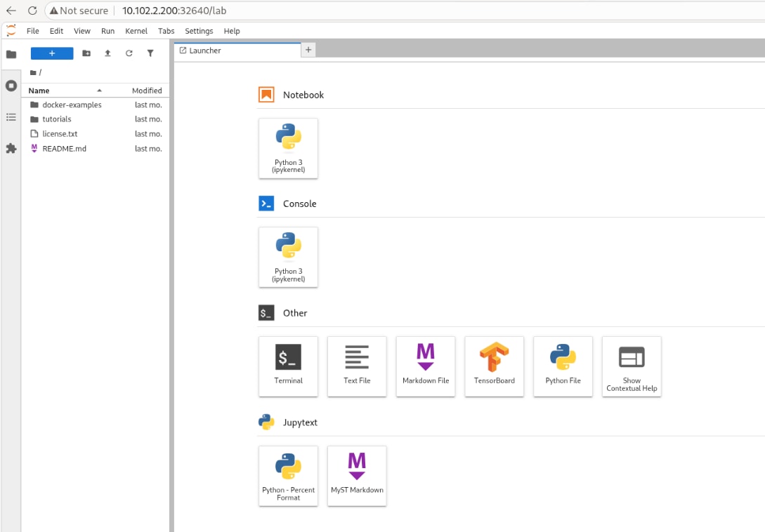Open the Edit menu
This screenshot has width=765, height=532.
point(56,31)
